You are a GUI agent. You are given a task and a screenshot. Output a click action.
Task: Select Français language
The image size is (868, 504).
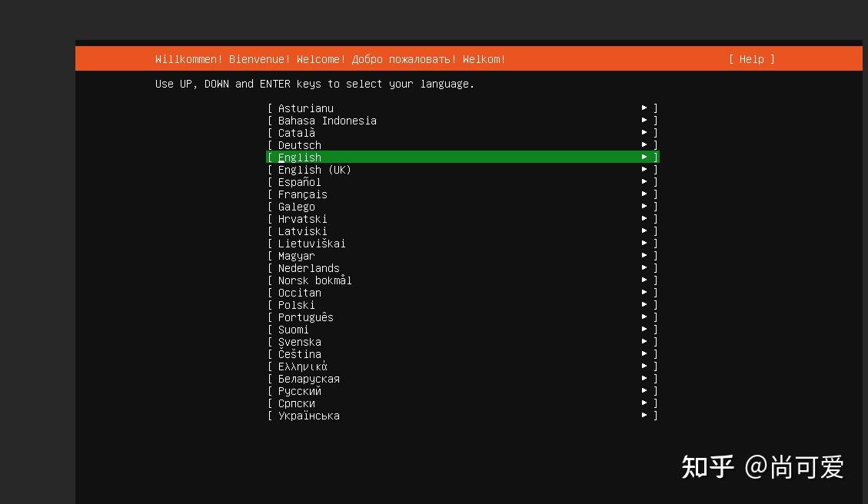463,194
